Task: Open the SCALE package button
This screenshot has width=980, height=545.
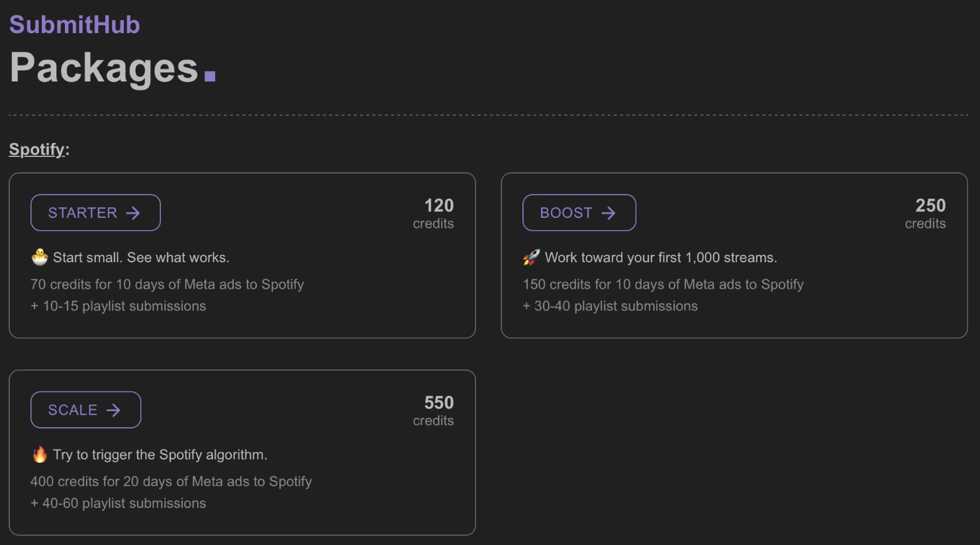Action: tap(85, 410)
